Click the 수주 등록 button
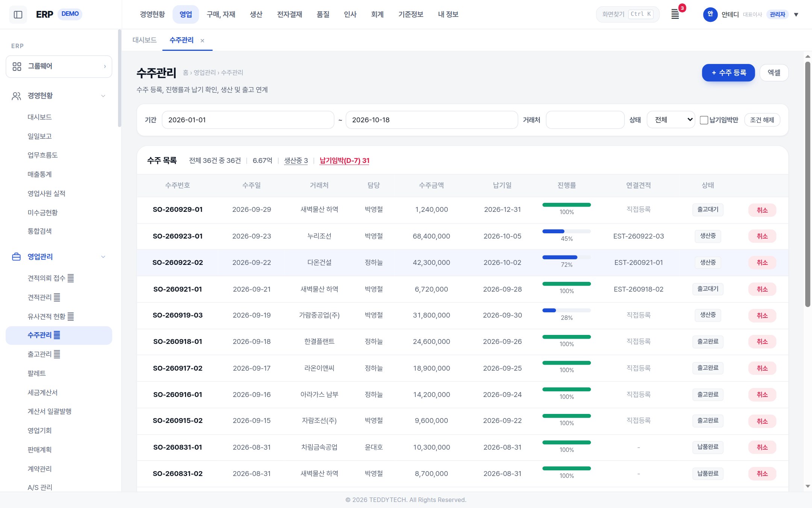 pyautogui.click(x=728, y=73)
